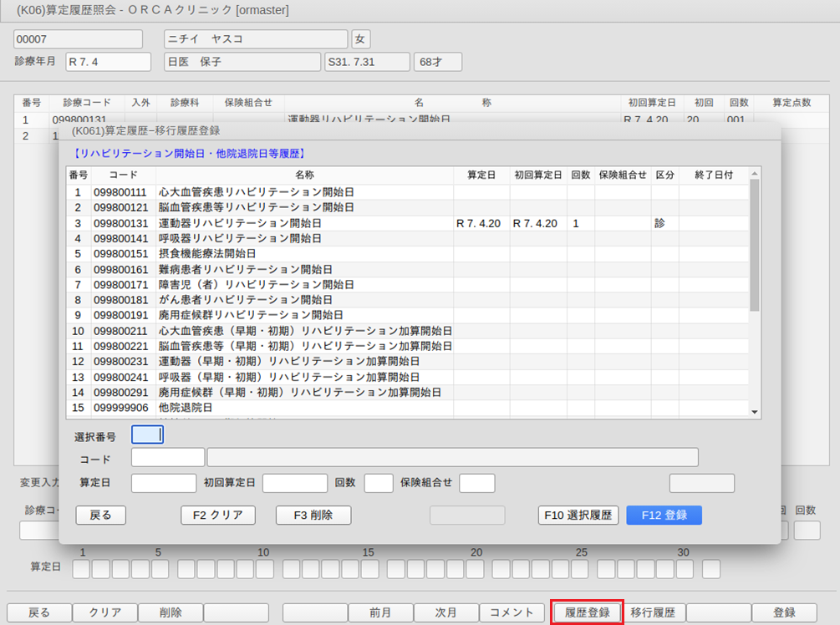This screenshot has width=840, height=625.
Task: Click the 診療年月 field
Action: point(108,62)
